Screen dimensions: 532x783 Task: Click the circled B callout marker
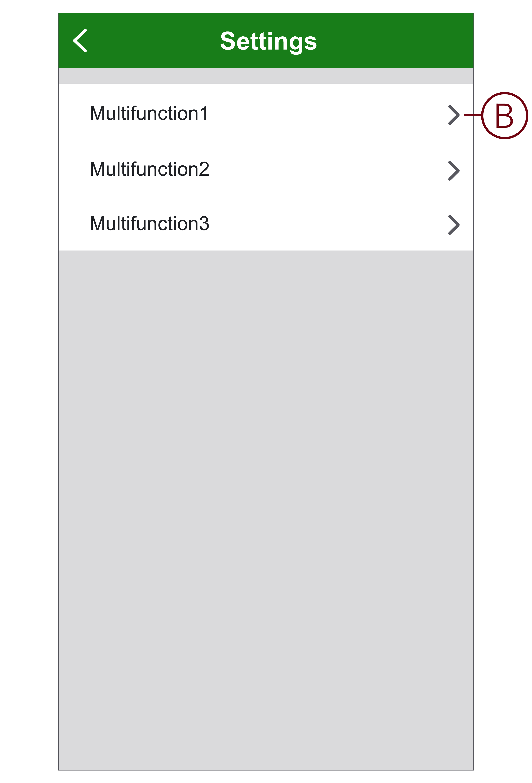[x=504, y=115]
